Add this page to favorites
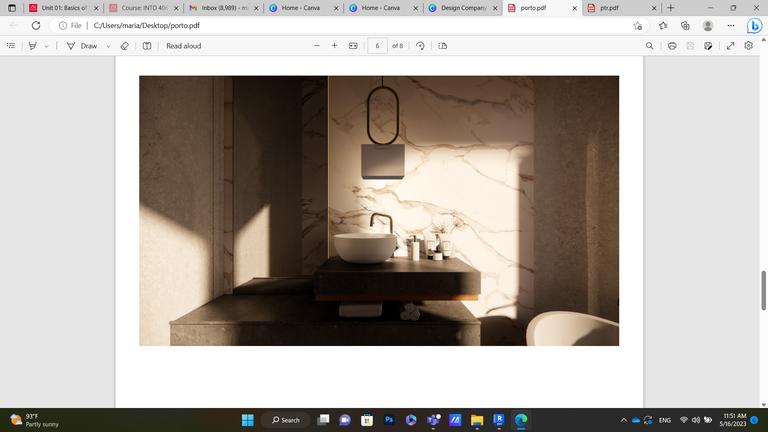This screenshot has width=768, height=432. [x=637, y=26]
